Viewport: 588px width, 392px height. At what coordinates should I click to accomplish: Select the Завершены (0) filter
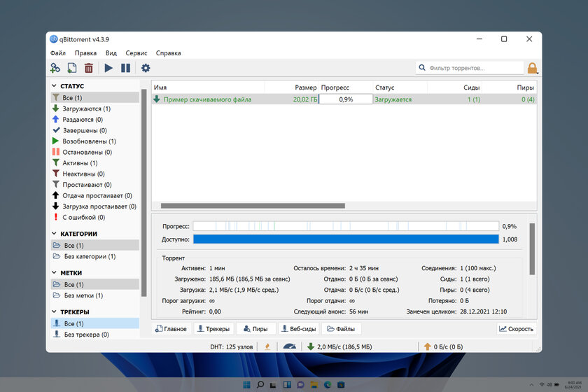pos(95,130)
